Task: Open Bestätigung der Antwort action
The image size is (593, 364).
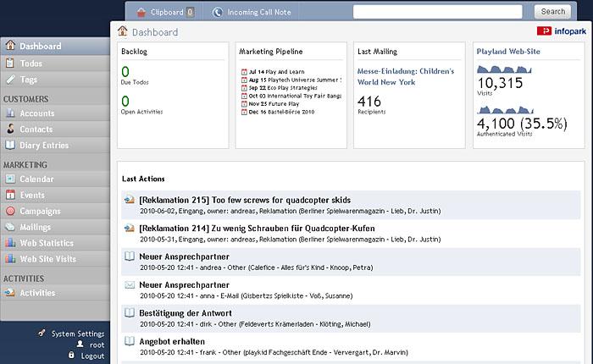Action: [x=186, y=313]
